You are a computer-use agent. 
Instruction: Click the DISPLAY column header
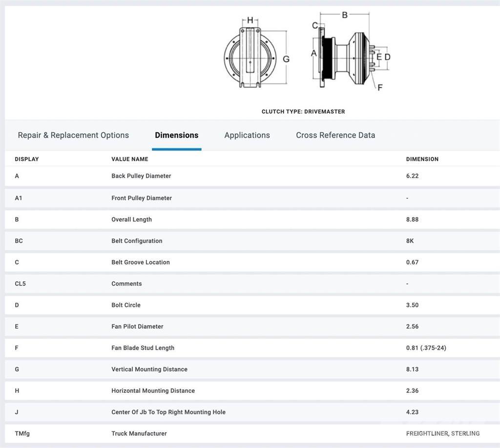(x=27, y=159)
